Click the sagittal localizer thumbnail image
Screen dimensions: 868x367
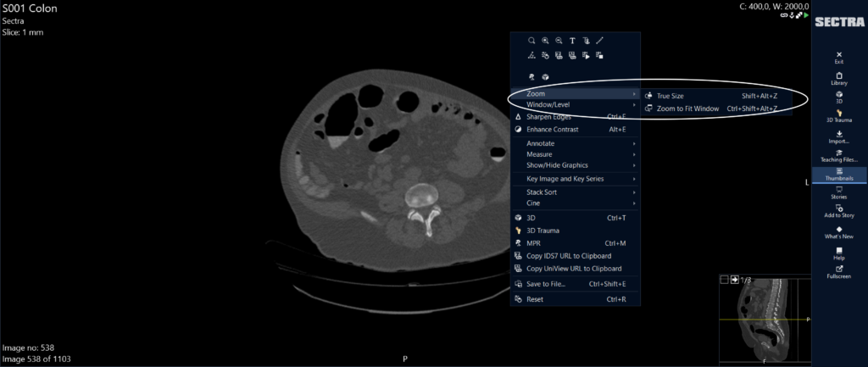tap(765, 320)
